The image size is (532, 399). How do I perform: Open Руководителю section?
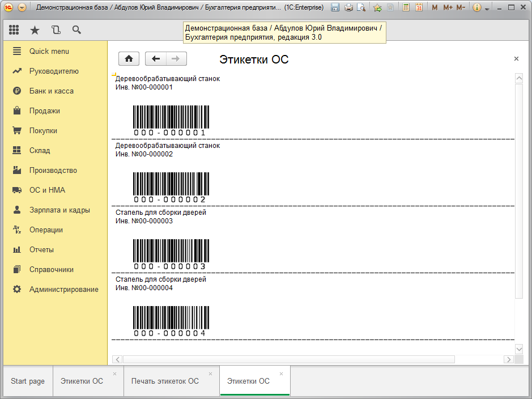pyautogui.click(x=56, y=71)
